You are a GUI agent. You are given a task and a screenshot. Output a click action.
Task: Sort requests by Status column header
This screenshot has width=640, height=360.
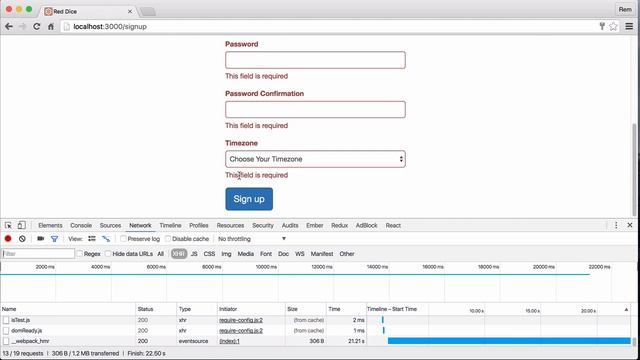click(156, 309)
